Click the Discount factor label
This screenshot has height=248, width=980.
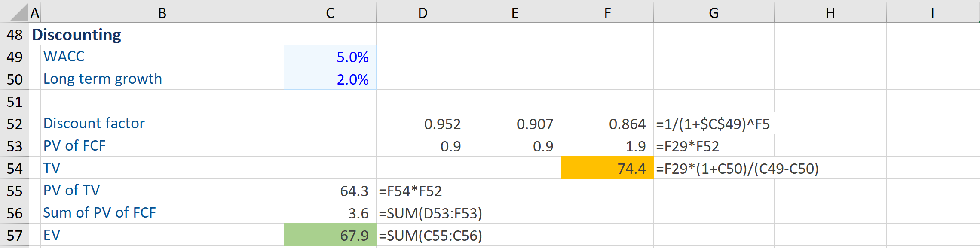click(94, 123)
